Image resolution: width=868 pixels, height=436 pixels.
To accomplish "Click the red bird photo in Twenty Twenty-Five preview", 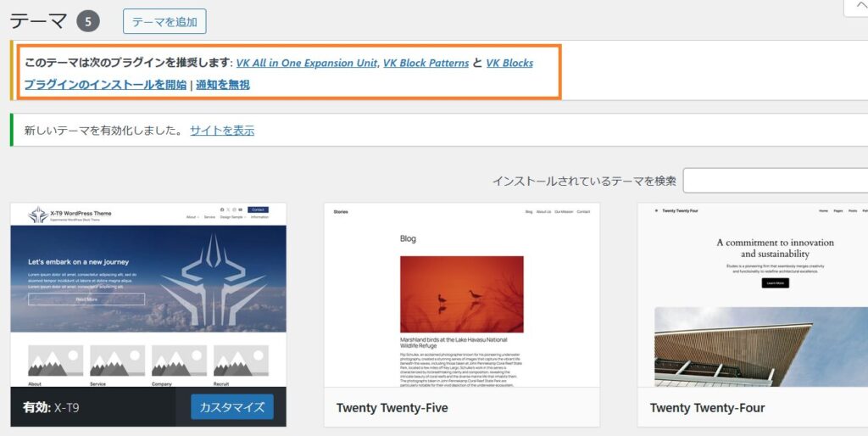I will point(462,294).
